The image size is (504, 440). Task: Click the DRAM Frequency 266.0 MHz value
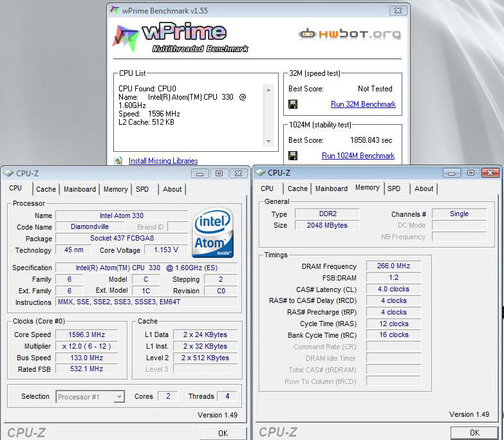pos(393,266)
